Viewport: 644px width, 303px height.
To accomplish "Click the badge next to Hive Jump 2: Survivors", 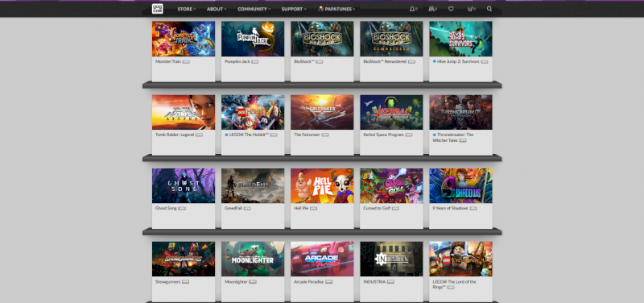I will coord(485,62).
